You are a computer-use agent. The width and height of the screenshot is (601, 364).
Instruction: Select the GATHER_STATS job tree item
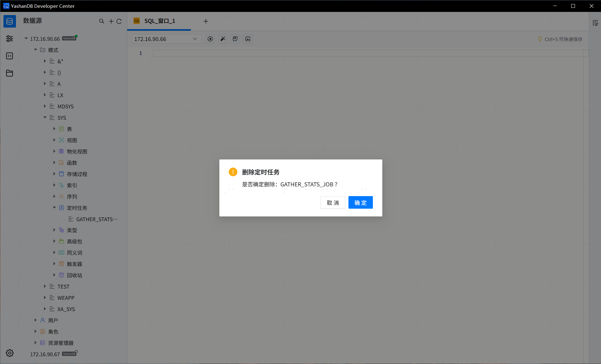97,219
